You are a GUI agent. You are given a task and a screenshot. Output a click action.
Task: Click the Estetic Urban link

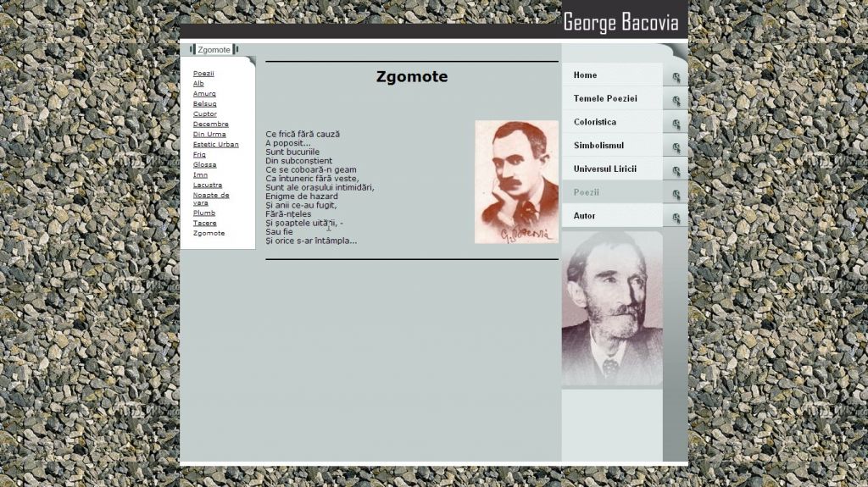pyautogui.click(x=215, y=145)
